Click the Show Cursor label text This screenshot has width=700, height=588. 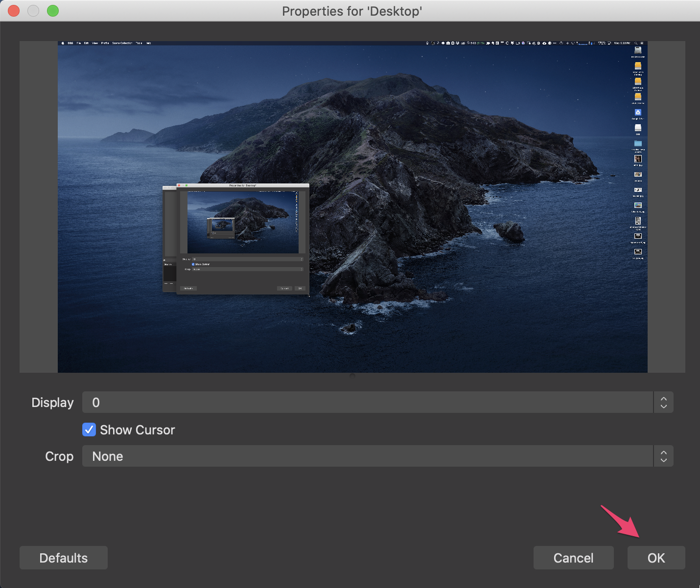[x=138, y=430]
